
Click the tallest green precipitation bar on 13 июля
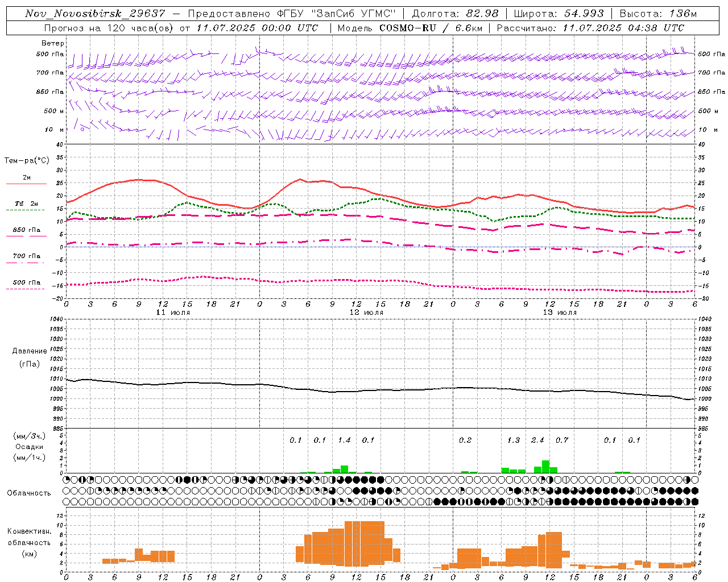tap(545, 467)
